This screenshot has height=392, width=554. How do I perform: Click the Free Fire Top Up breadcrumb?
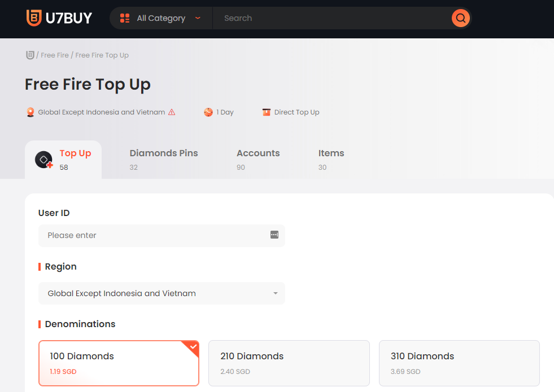102,55
